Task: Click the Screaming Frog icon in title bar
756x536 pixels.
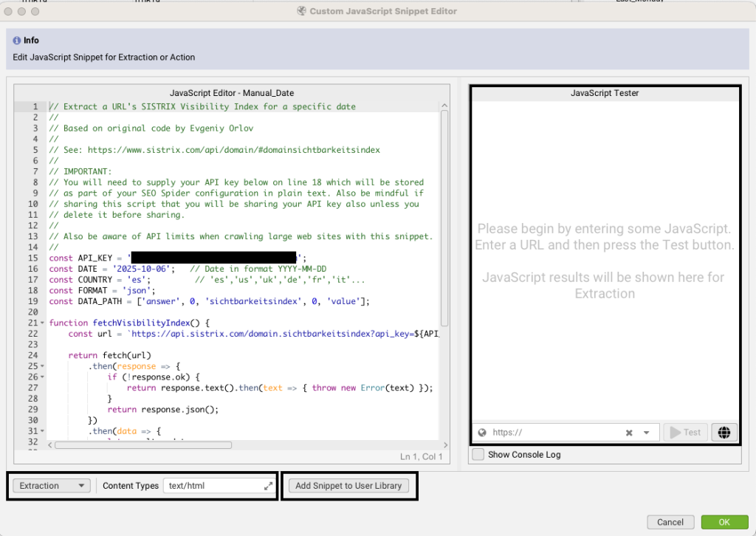Action: pos(301,11)
